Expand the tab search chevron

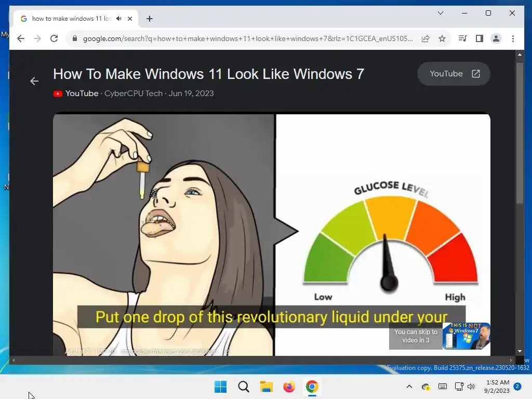[x=441, y=13]
